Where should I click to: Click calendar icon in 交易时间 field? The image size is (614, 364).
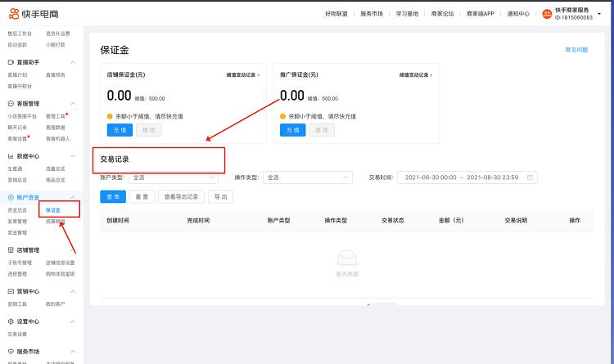(x=530, y=178)
